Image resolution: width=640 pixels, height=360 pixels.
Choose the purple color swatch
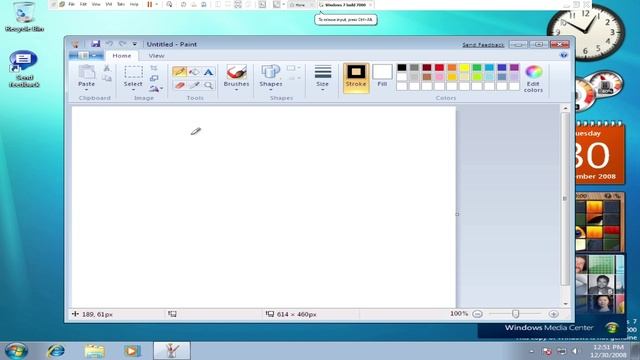point(514,67)
